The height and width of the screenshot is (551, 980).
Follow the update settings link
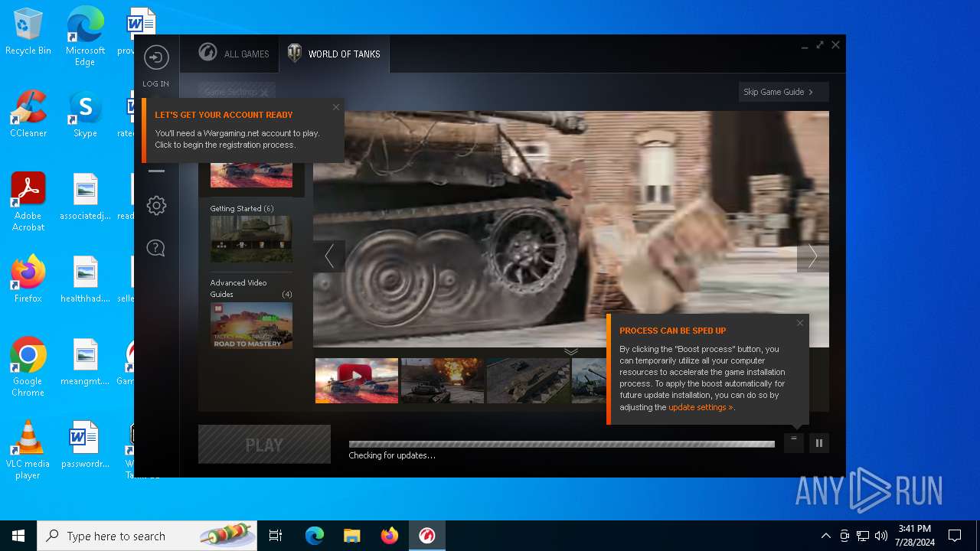[x=700, y=407]
